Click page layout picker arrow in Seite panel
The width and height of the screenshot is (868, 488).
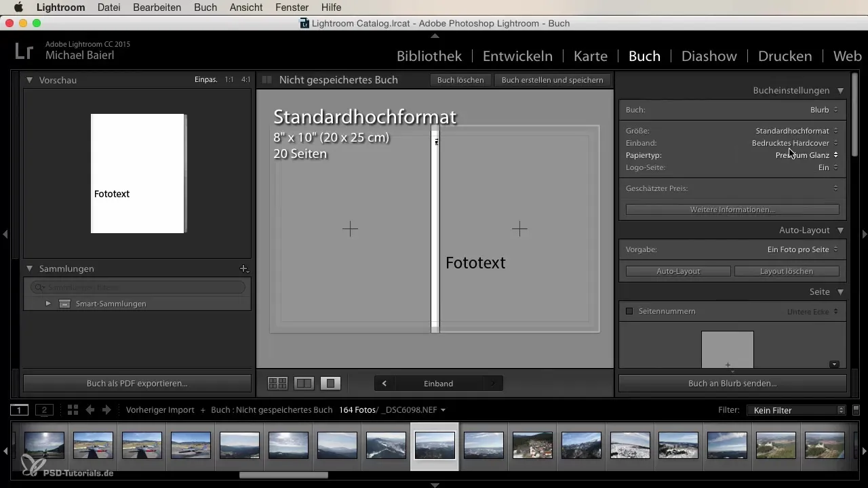point(834,365)
